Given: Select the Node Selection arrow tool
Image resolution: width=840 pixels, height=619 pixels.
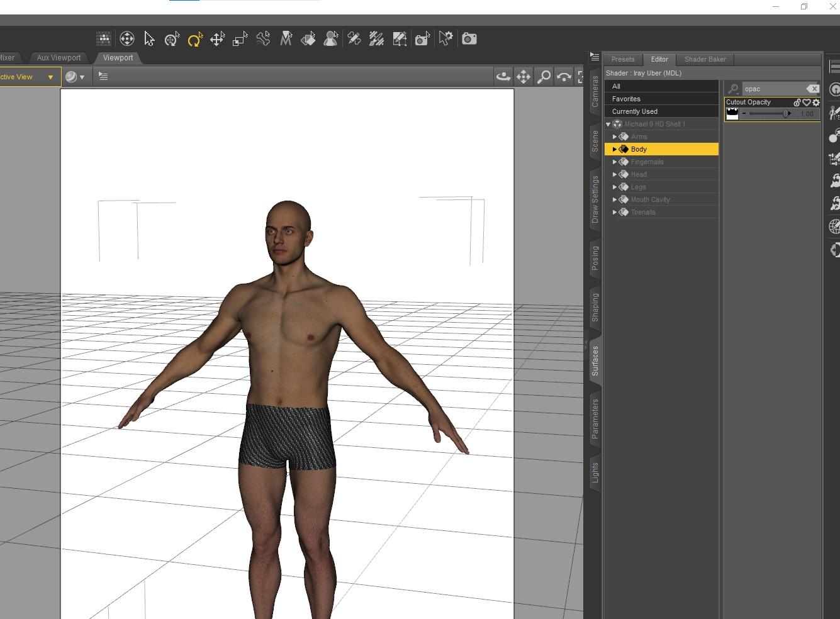Looking at the screenshot, I should (x=149, y=39).
